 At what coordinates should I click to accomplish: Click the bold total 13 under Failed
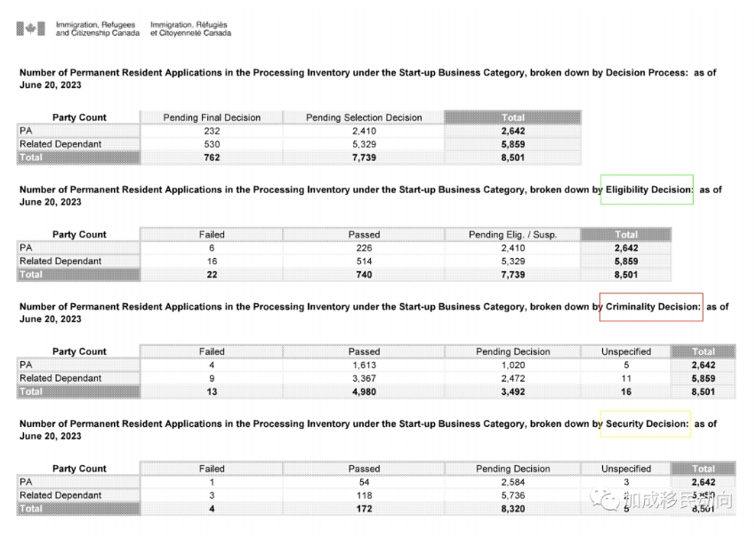(212, 392)
